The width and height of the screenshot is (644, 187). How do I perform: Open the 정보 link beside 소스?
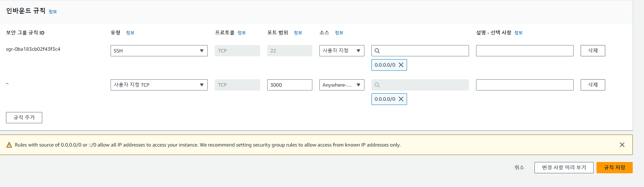pyautogui.click(x=339, y=33)
